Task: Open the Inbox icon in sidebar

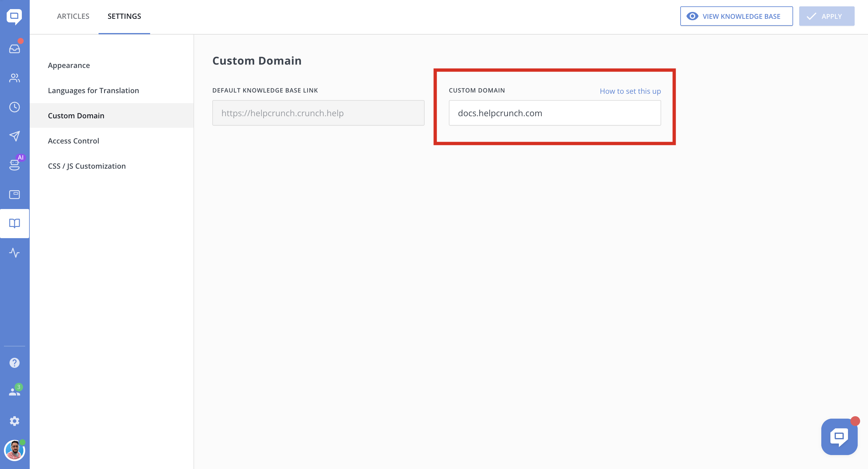Action: click(x=15, y=49)
